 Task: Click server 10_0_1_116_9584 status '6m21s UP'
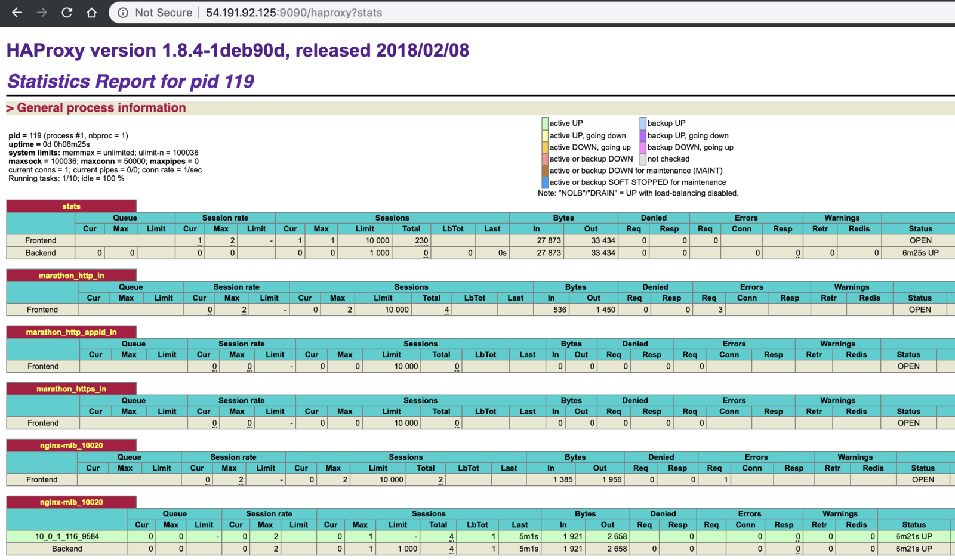(x=914, y=536)
